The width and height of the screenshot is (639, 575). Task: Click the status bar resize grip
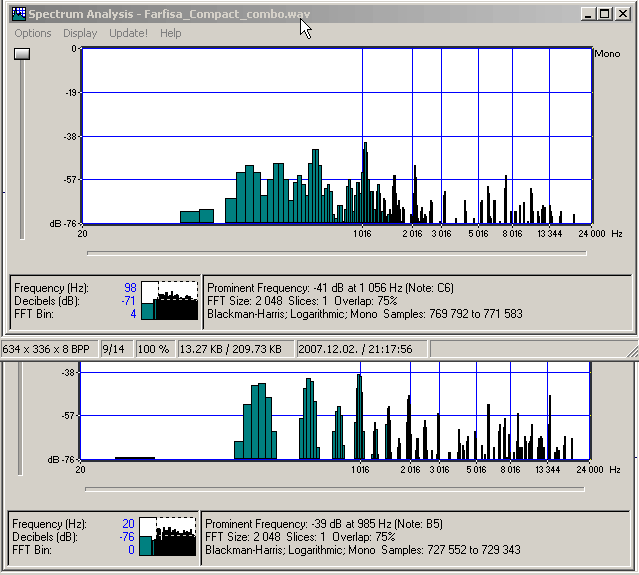click(x=632, y=351)
